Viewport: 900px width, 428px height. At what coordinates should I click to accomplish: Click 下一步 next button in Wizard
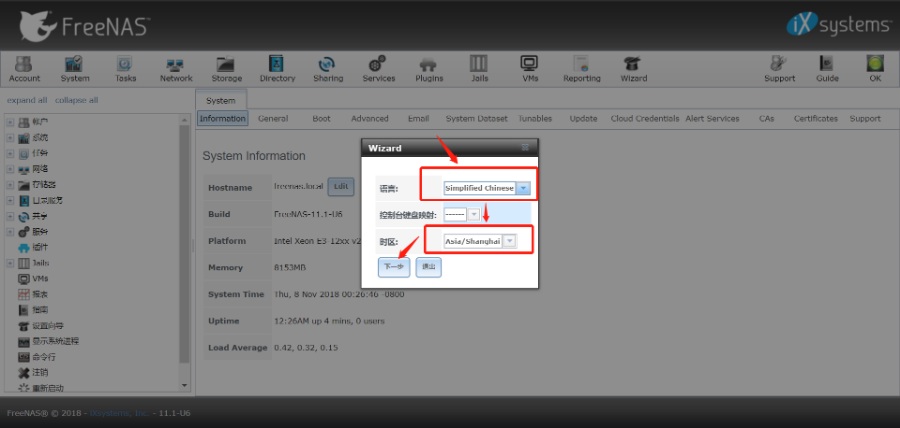point(394,267)
